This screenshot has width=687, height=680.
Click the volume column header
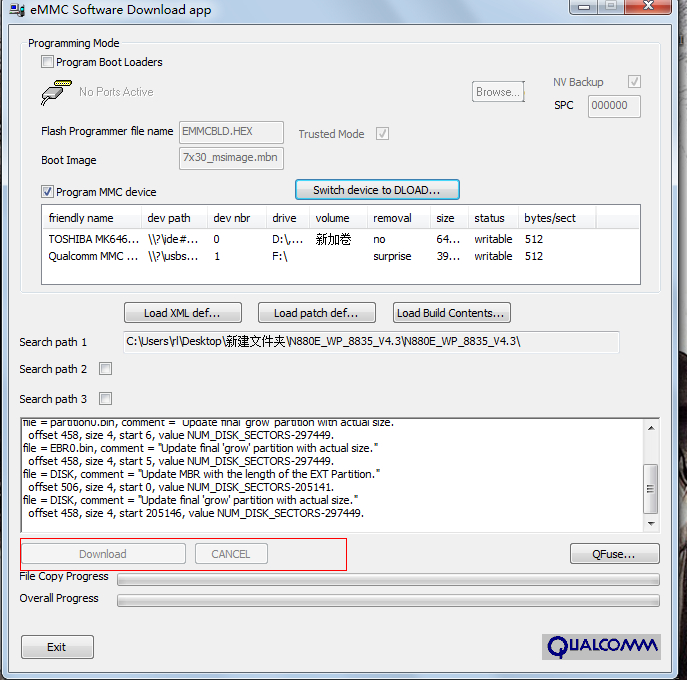[x=338, y=218]
